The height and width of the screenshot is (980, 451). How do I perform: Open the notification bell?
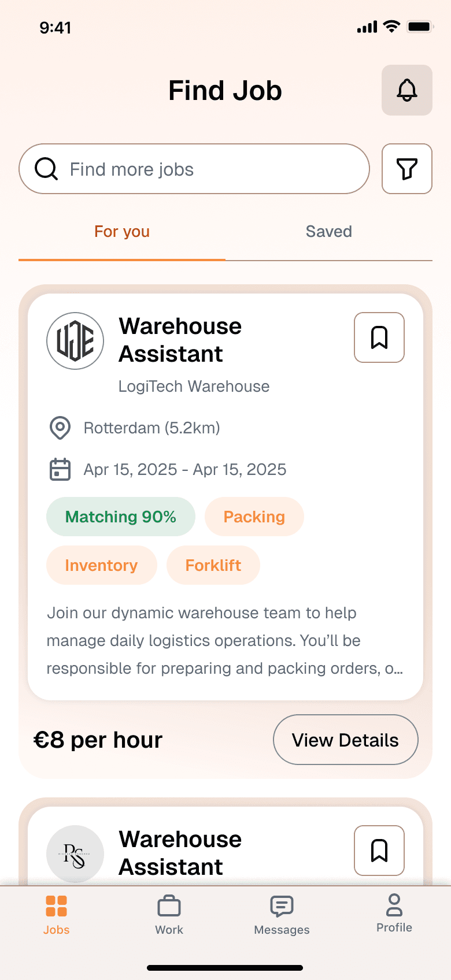pyautogui.click(x=406, y=91)
